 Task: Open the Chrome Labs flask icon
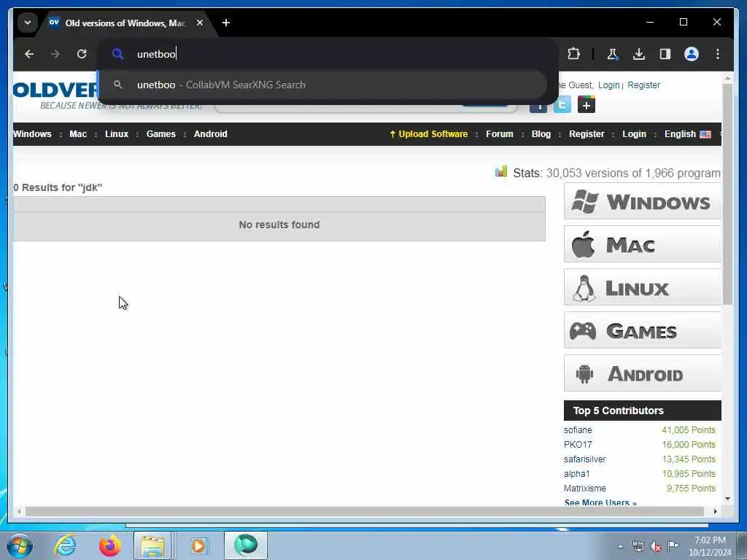(612, 54)
